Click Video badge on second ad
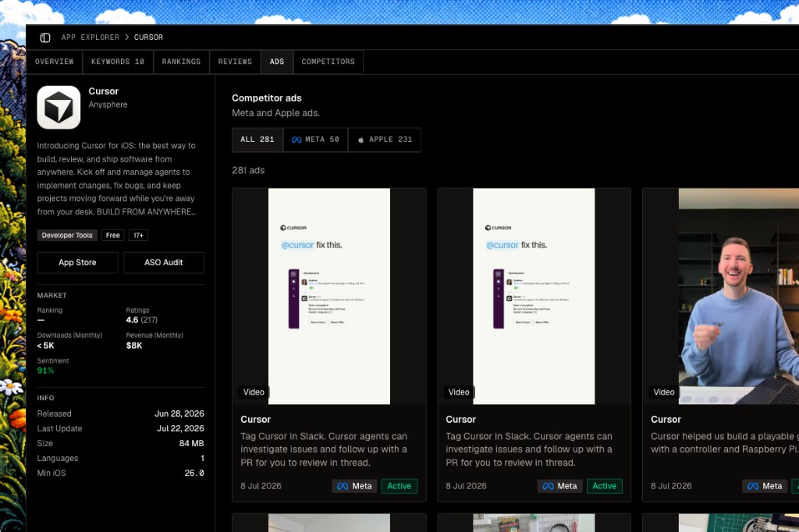Image resolution: width=799 pixels, height=532 pixels. (459, 392)
